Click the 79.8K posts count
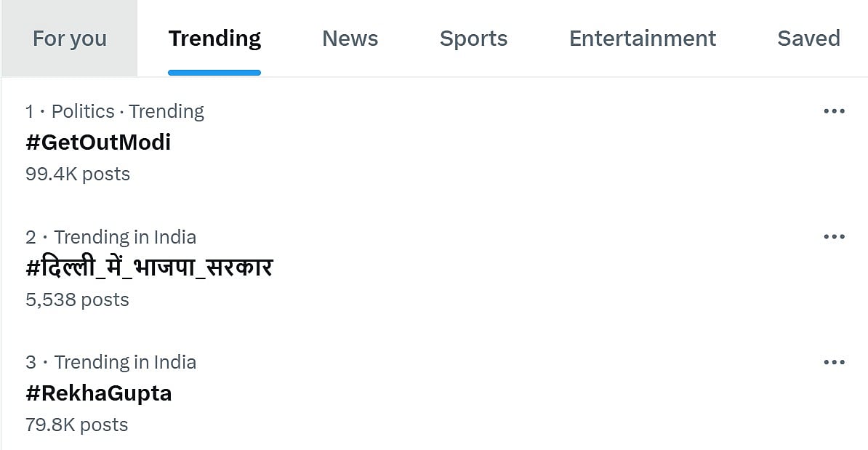 click(x=77, y=425)
